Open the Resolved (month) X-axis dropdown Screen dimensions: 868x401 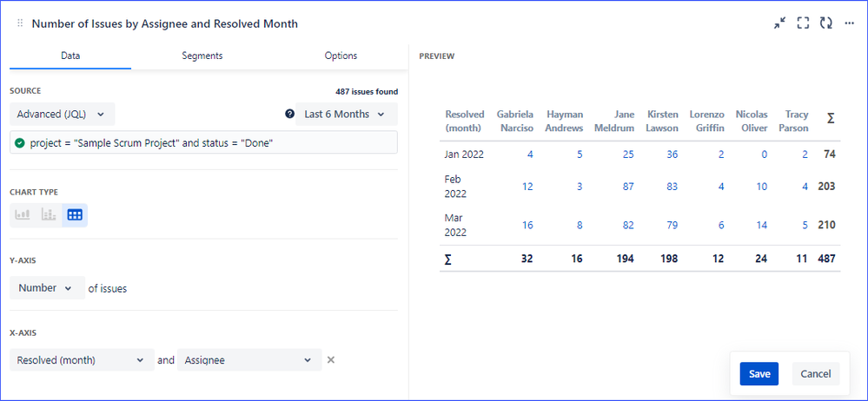[x=82, y=360]
